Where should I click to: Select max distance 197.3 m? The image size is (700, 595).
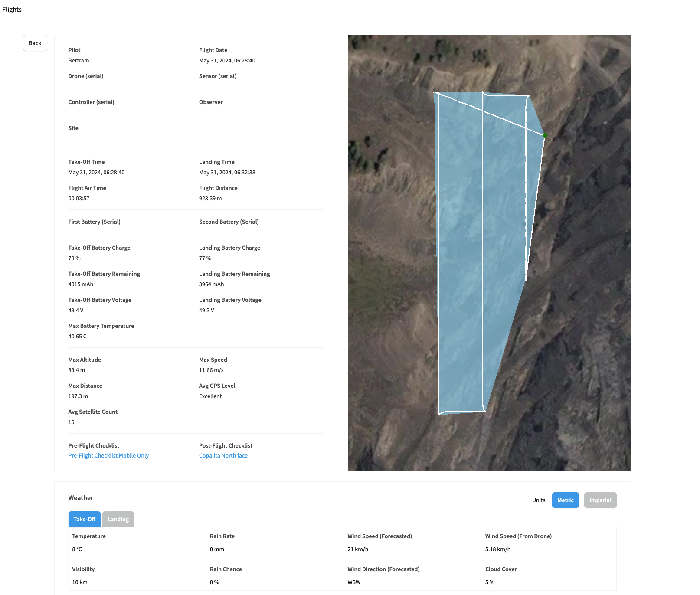(78, 396)
